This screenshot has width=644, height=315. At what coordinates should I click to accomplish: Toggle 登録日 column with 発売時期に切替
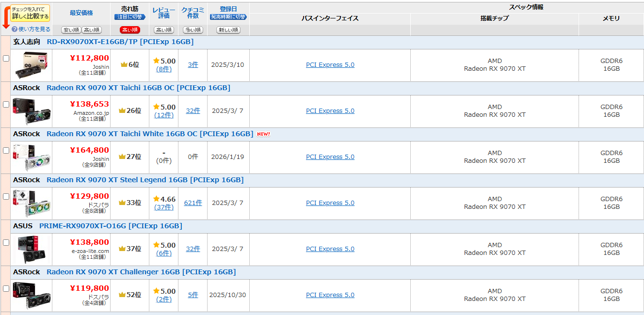[x=228, y=17]
